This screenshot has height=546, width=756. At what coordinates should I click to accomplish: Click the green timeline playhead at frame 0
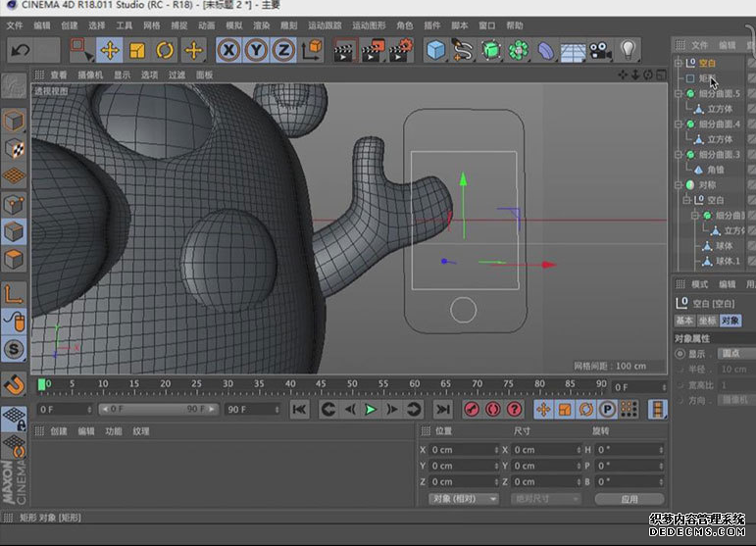coord(42,384)
